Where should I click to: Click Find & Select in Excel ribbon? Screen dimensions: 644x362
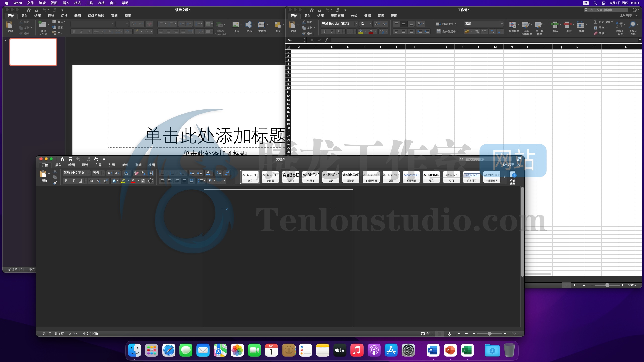click(x=633, y=28)
